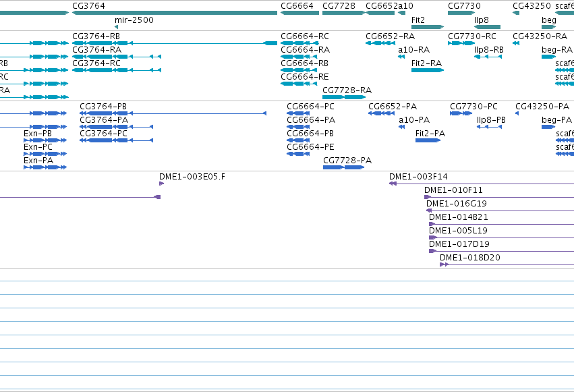Select clone DME1-003E05.F
The width and height of the screenshot is (574, 392).
click(x=161, y=184)
